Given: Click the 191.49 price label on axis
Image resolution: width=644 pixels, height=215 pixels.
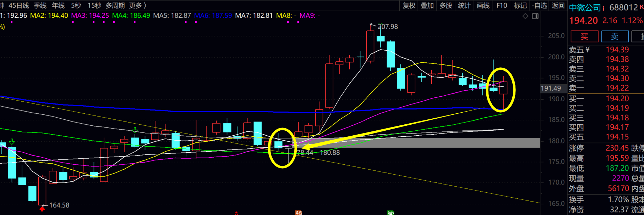Looking at the screenshot, I should (x=551, y=88).
